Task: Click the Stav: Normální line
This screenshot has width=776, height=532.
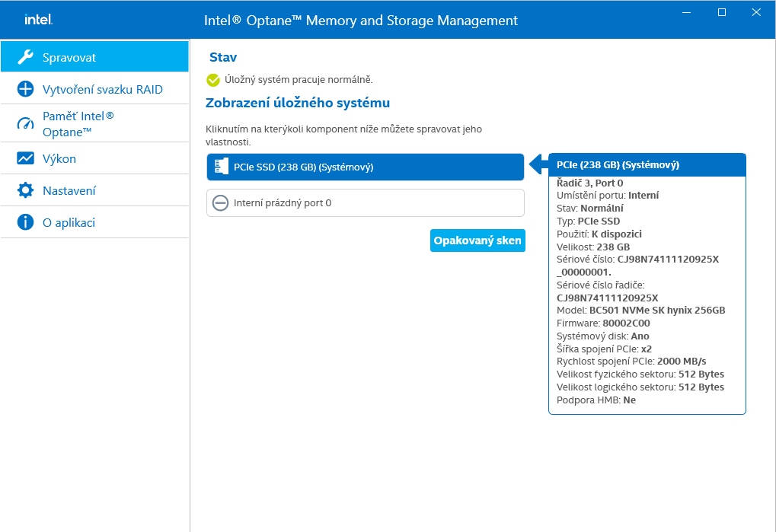Action: point(590,208)
